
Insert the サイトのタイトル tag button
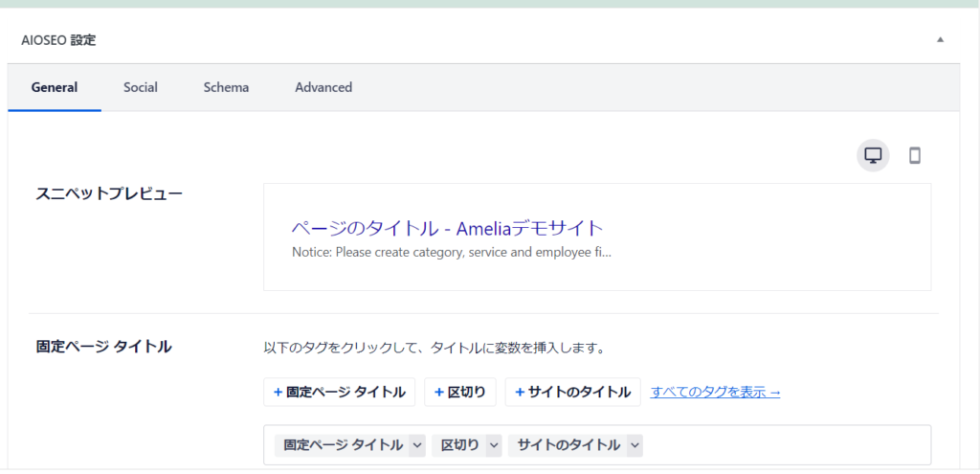[x=572, y=392]
